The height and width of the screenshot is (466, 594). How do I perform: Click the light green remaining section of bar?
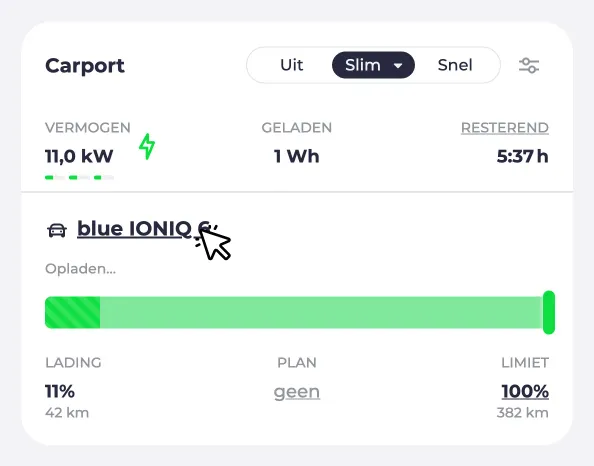pyautogui.click(x=321, y=313)
